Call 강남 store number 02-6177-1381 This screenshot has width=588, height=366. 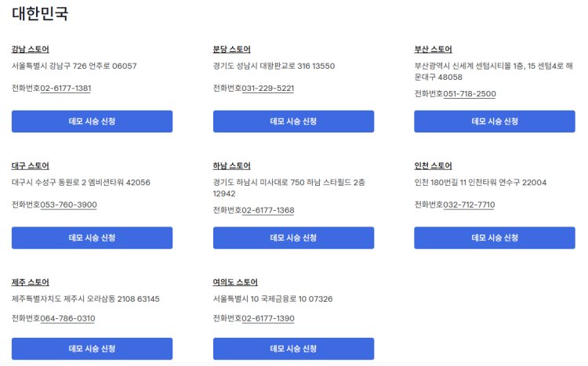tap(66, 89)
